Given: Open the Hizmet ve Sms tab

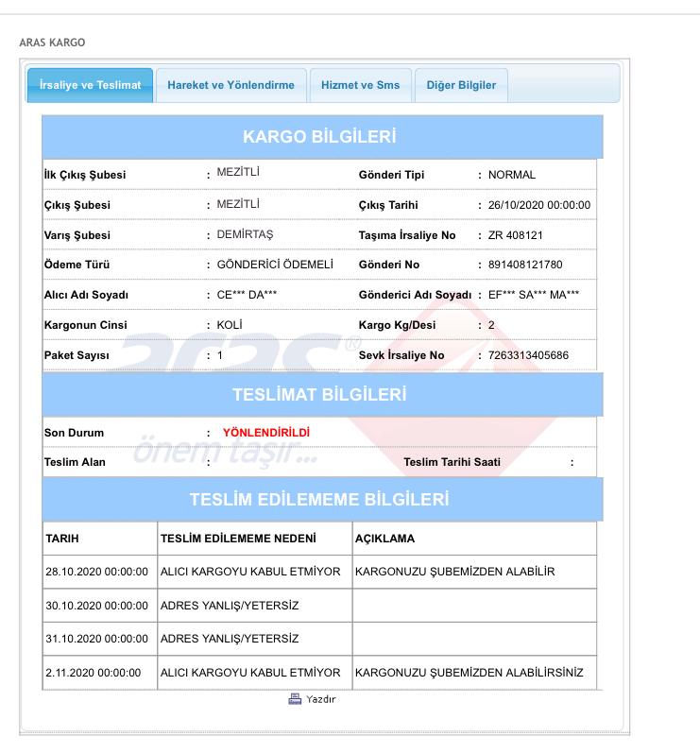Looking at the screenshot, I should coord(360,85).
